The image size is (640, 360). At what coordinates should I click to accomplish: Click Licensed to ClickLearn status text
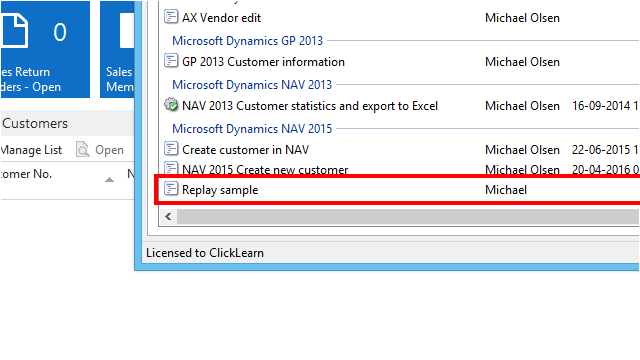[205, 253]
